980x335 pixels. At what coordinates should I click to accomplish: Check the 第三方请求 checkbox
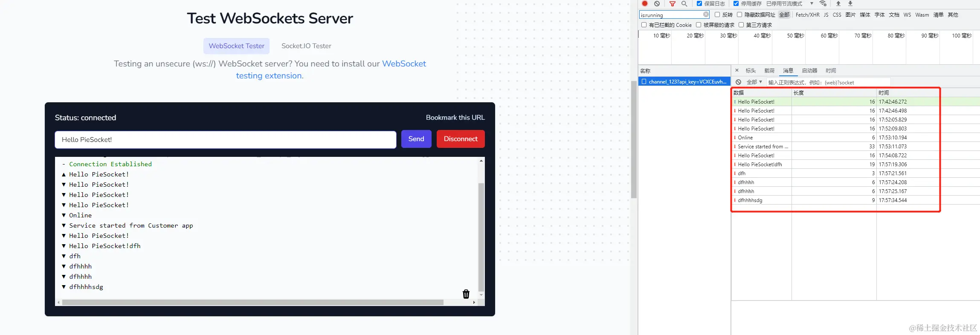741,25
